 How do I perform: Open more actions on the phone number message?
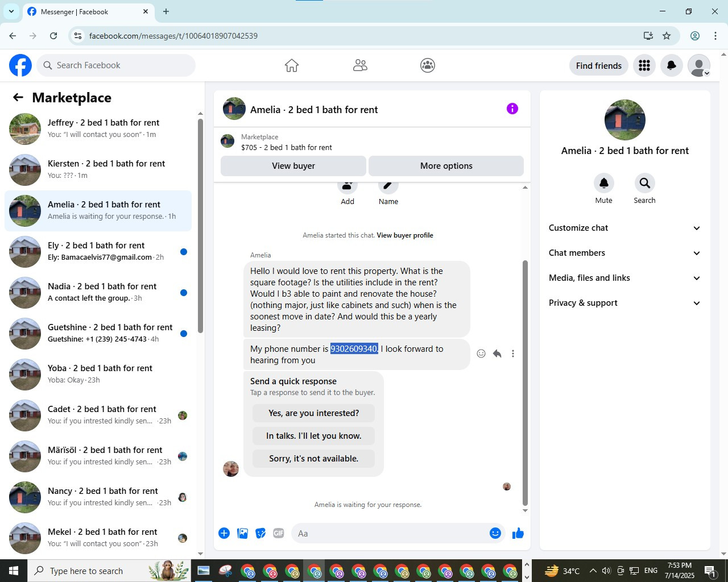513,354
